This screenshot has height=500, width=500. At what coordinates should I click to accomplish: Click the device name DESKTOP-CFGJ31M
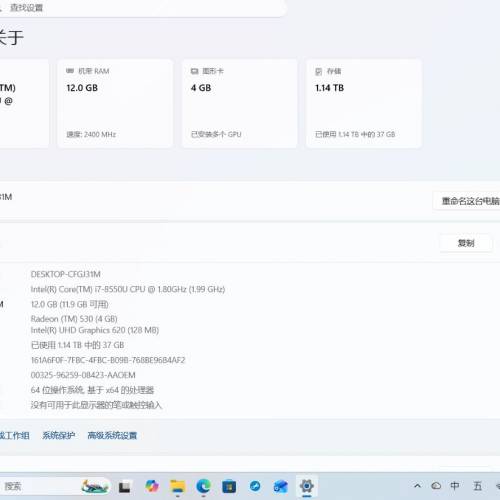pyautogui.click(x=66, y=274)
